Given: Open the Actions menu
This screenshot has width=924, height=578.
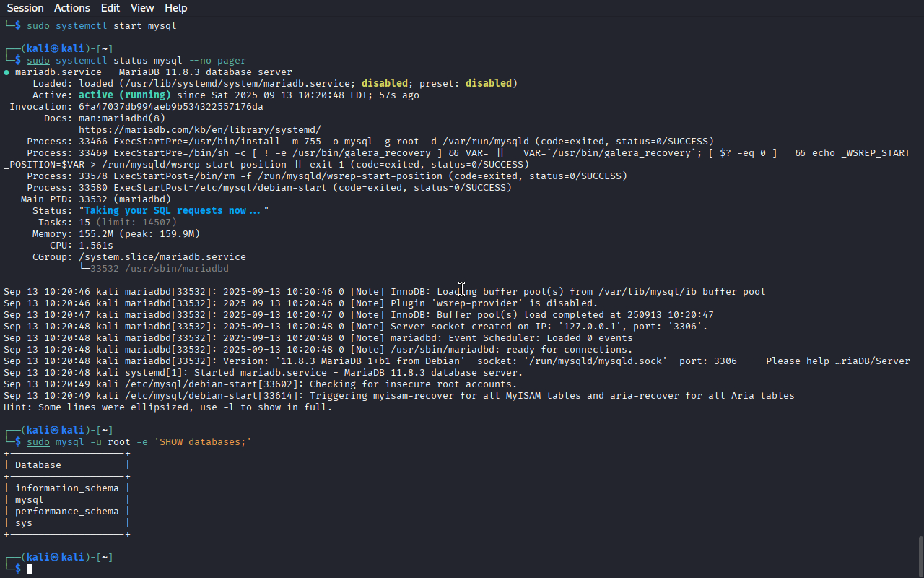Looking at the screenshot, I should click(72, 8).
